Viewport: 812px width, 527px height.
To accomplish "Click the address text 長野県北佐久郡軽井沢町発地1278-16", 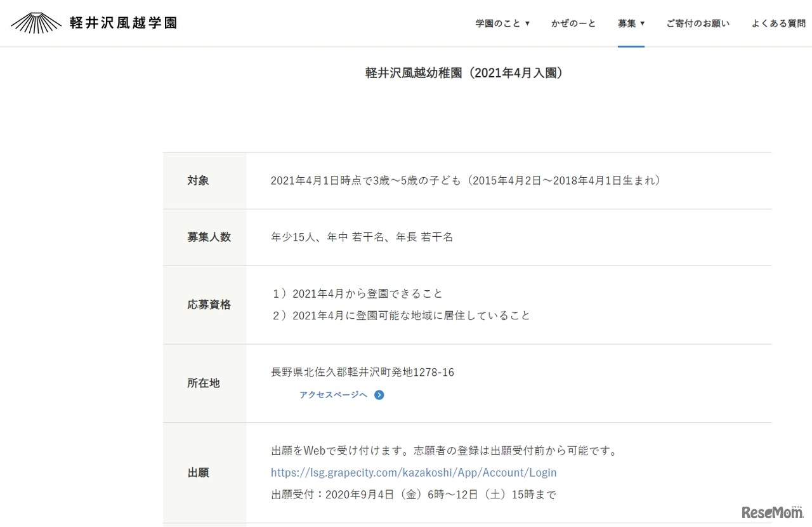I will (362, 372).
